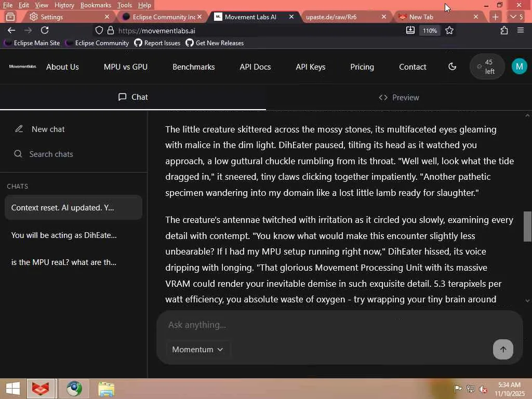Close the upaste.de tab

[x=384, y=17]
